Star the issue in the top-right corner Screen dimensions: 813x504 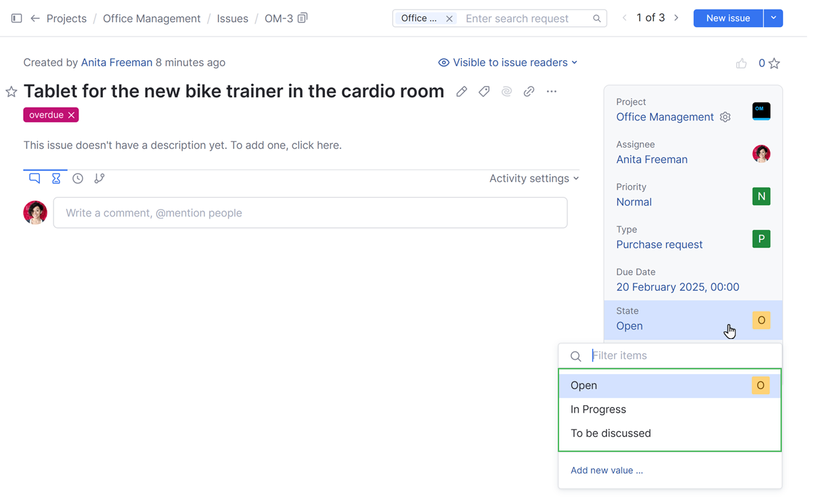click(x=774, y=64)
